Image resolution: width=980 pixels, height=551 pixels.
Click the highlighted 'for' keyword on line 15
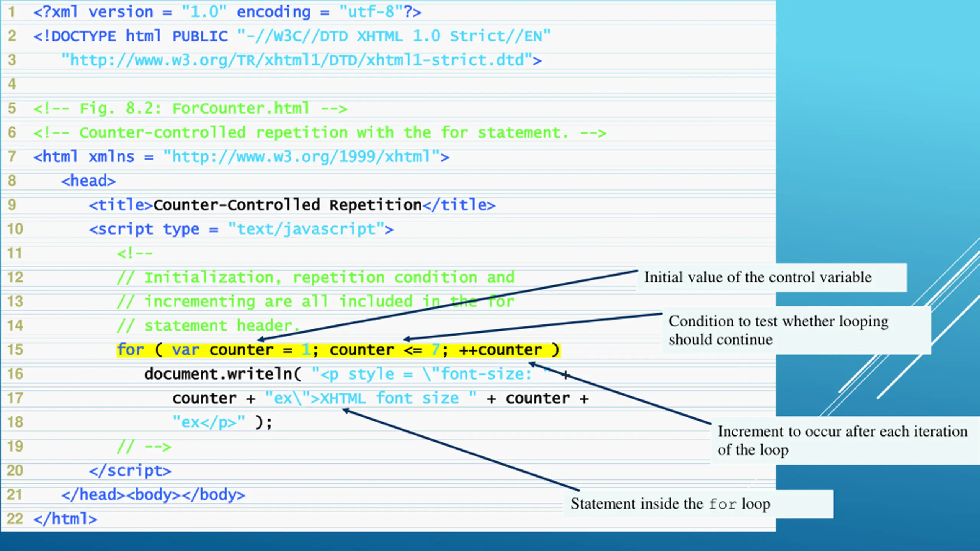point(130,350)
